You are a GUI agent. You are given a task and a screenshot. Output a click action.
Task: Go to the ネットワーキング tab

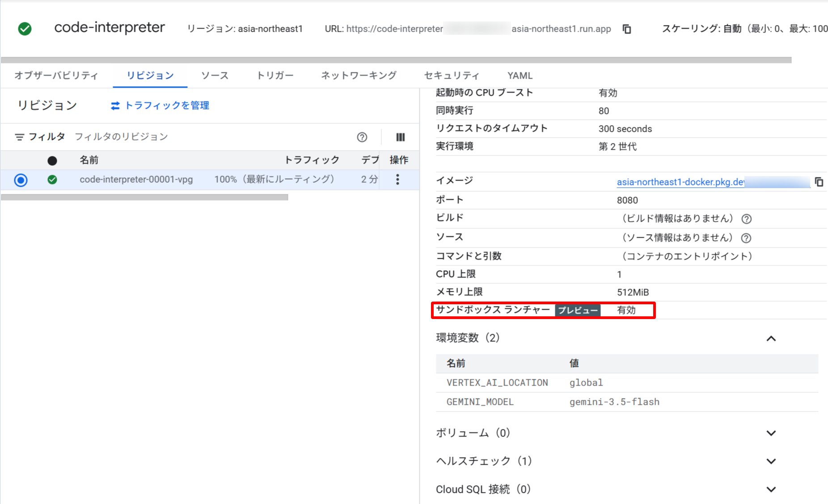click(359, 76)
